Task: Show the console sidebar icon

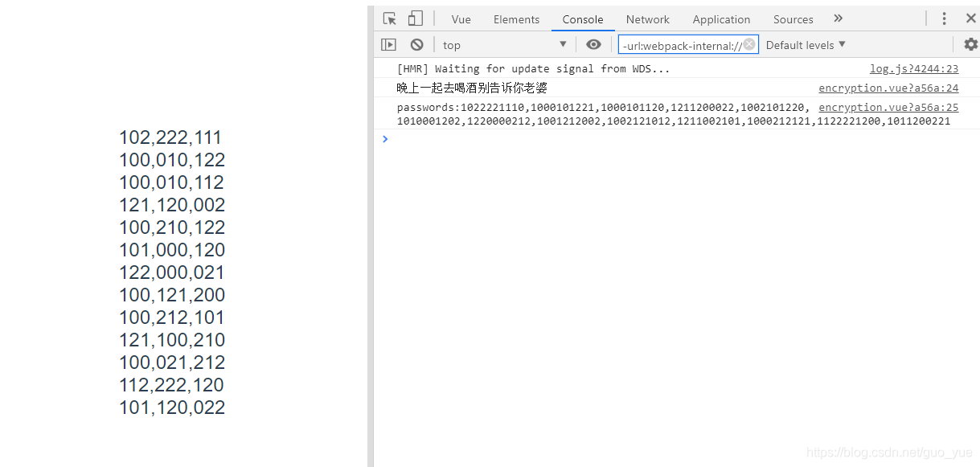Action: pos(389,45)
